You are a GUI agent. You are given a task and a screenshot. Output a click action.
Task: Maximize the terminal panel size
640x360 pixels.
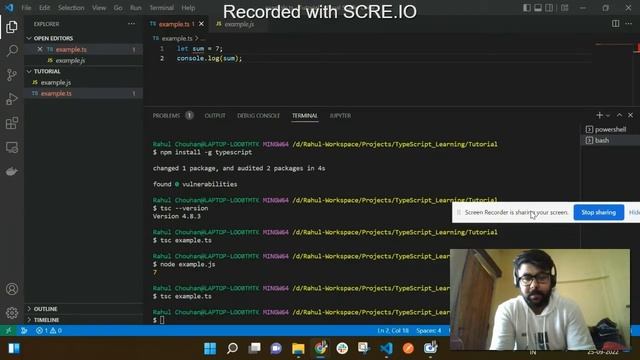pos(619,116)
